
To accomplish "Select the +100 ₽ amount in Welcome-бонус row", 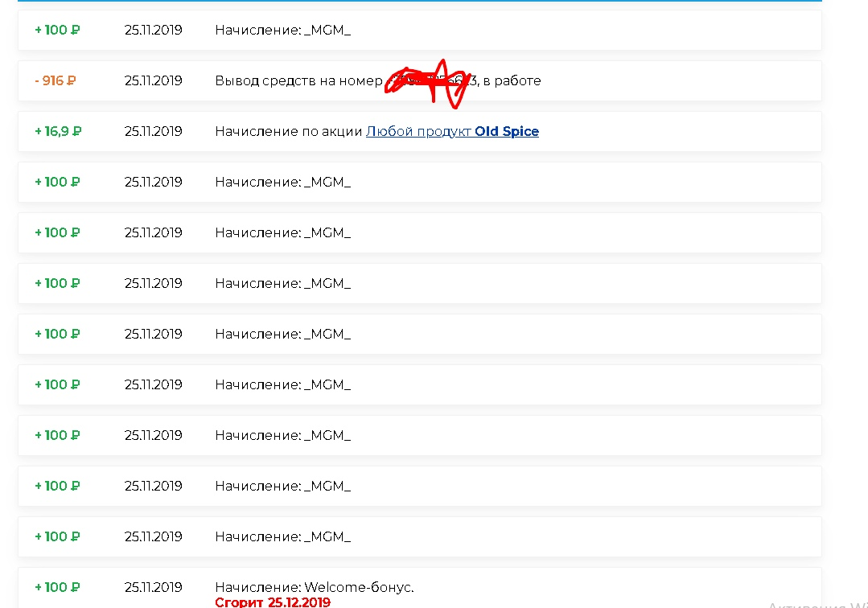I will coord(57,587).
